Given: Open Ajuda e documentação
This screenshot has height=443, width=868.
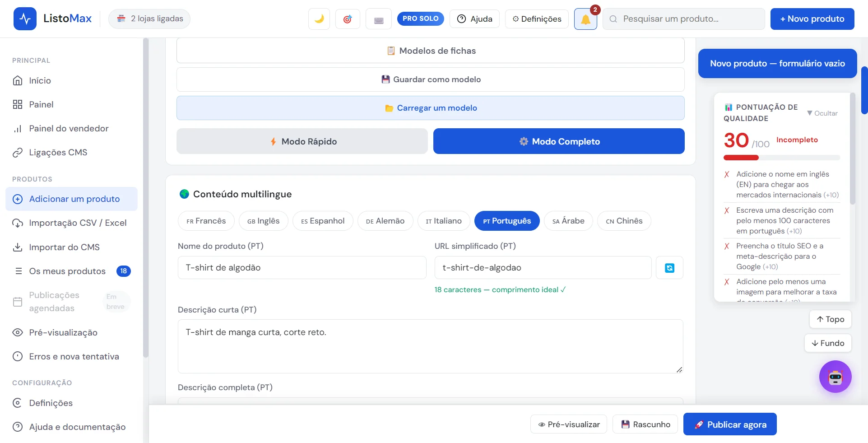Looking at the screenshot, I should tap(72, 427).
